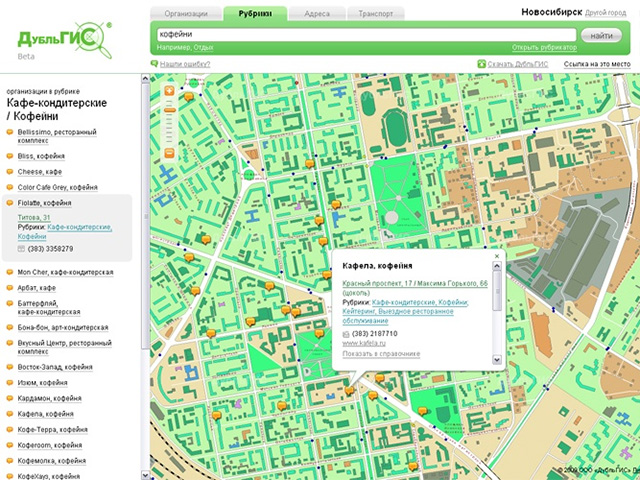Open Вкусный Центр, ресторанный комплекс entry
This screenshot has height=480, width=640.
[x=64, y=347]
